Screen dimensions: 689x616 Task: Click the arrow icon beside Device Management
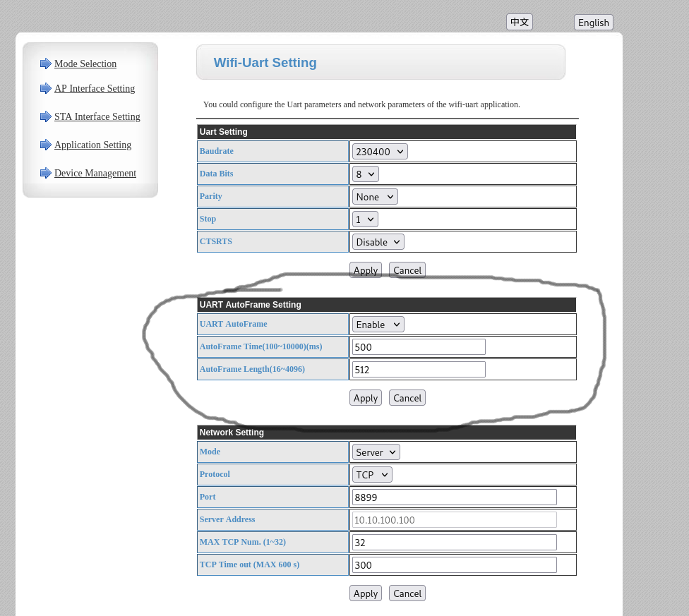tap(46, 173)
